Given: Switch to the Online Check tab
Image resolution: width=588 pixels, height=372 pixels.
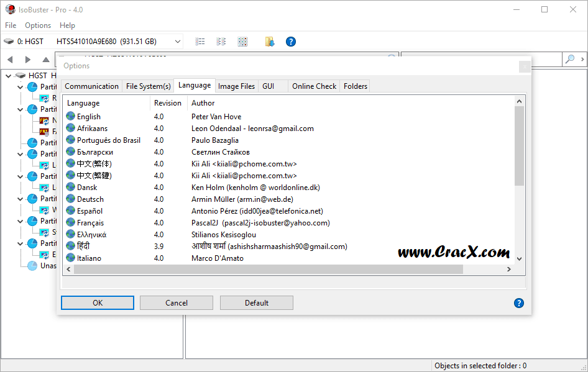Looking at the screenshot, I should 314,86.
